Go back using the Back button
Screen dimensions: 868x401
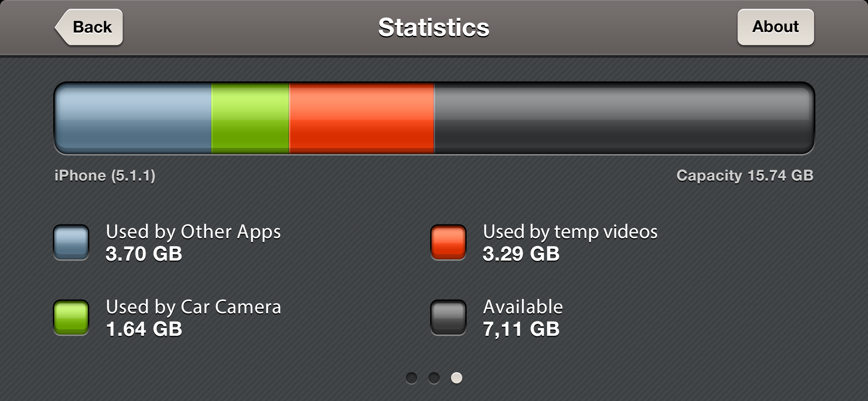point(89,27)
